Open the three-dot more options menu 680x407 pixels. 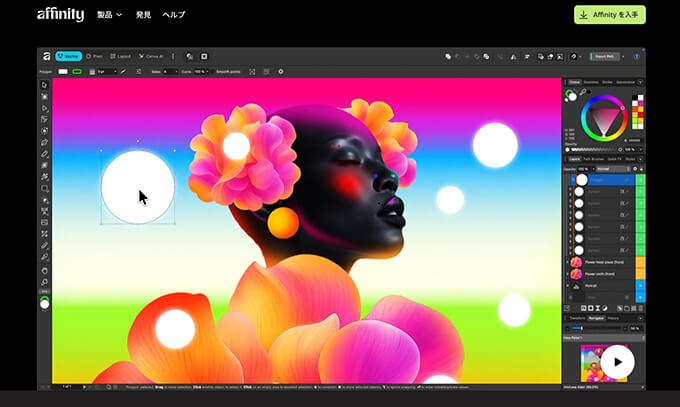pos(174,56)
